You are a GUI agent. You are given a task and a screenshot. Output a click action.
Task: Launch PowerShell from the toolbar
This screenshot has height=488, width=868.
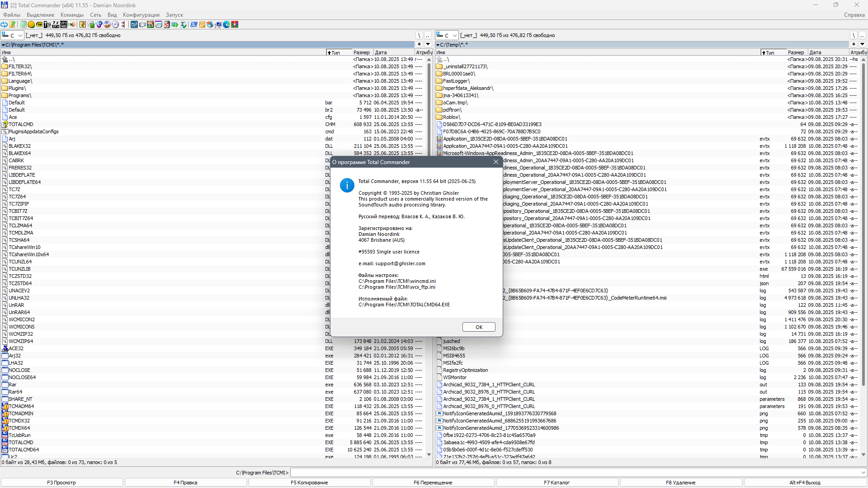click(194, 24)
